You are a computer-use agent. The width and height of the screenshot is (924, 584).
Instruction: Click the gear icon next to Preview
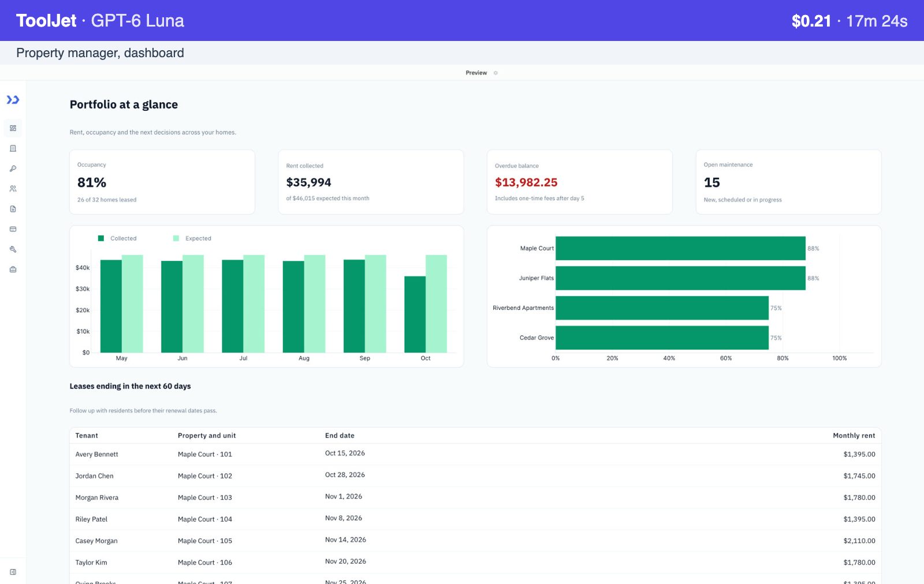(495, 73)
